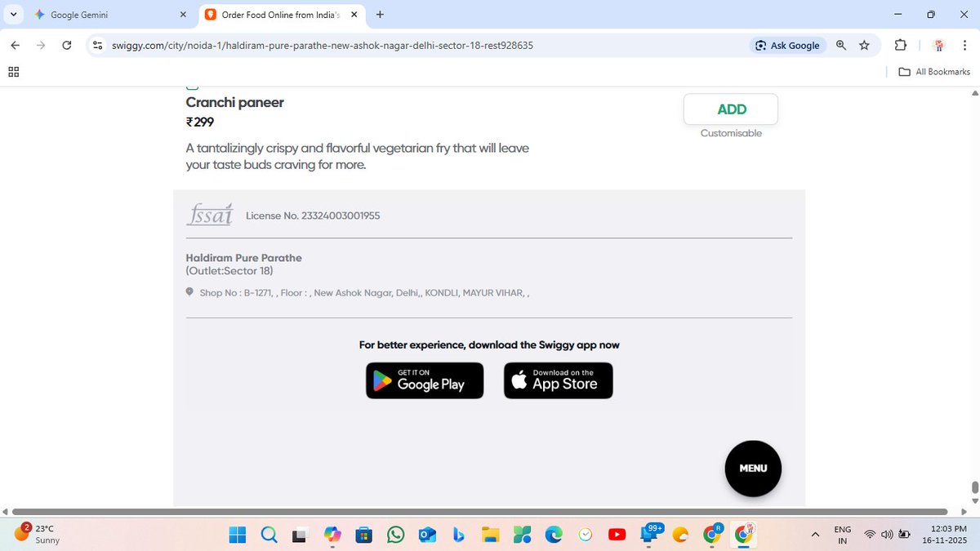Screen dimensions: 980x551
Task: Open the weather widget showing 23°C Sunny
Action: point(37,534)
